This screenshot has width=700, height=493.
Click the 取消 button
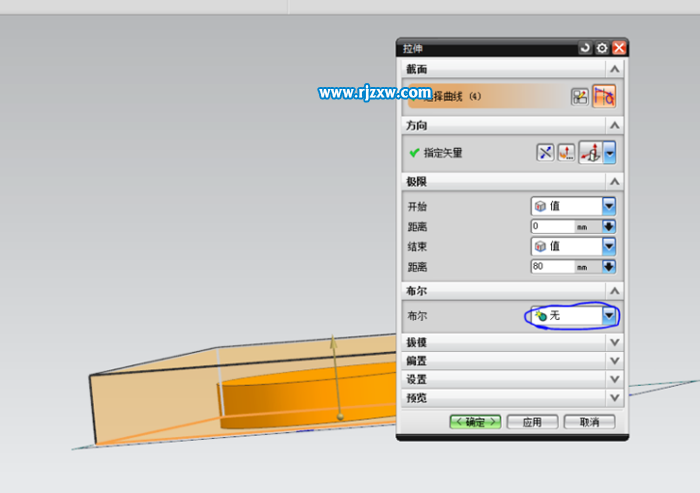click(x=589, y=422)
